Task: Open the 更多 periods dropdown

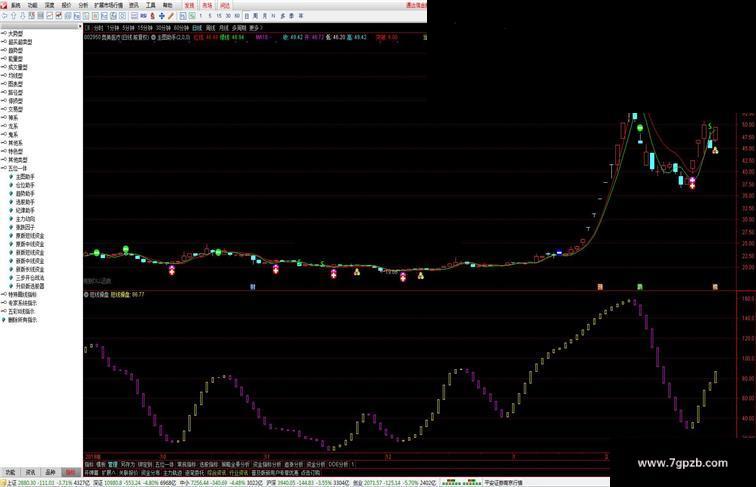Action: pyautogui.click(x=255, y=28)
